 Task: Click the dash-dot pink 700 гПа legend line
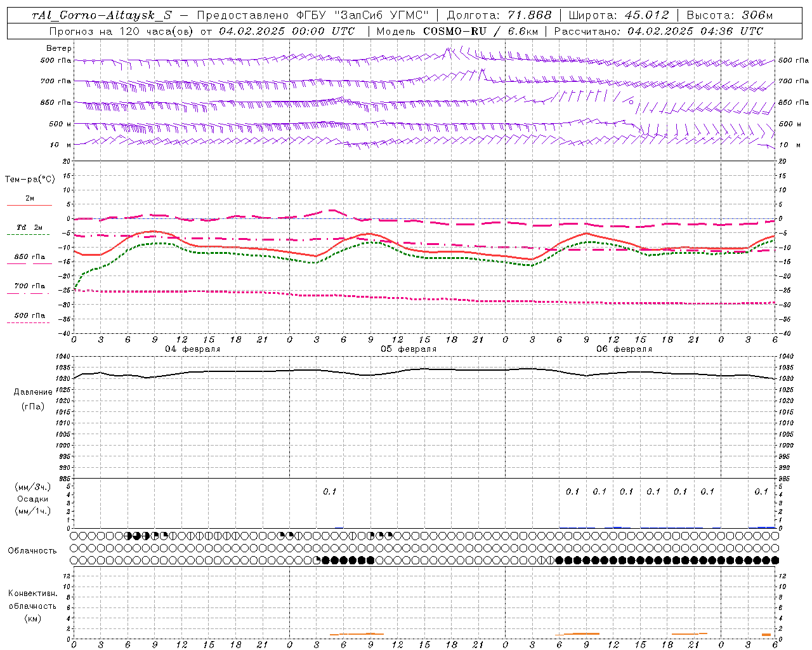(x=28, y=293)
